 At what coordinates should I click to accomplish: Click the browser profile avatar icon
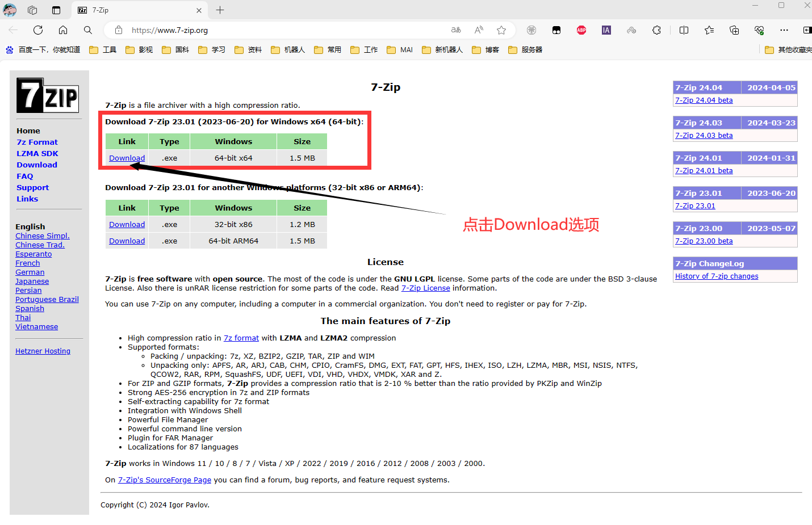(10, 10)
